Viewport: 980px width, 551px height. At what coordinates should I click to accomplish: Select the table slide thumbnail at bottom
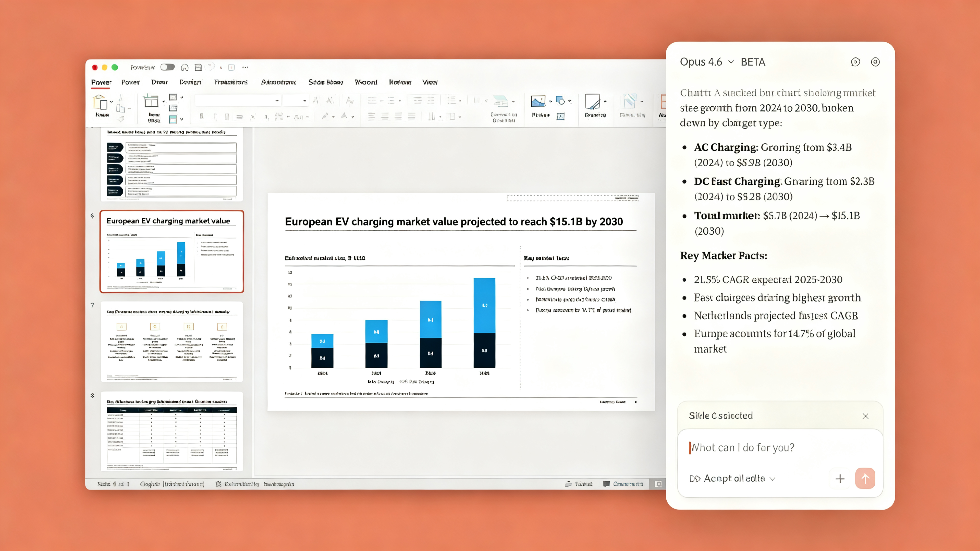[x=171, y=432]
